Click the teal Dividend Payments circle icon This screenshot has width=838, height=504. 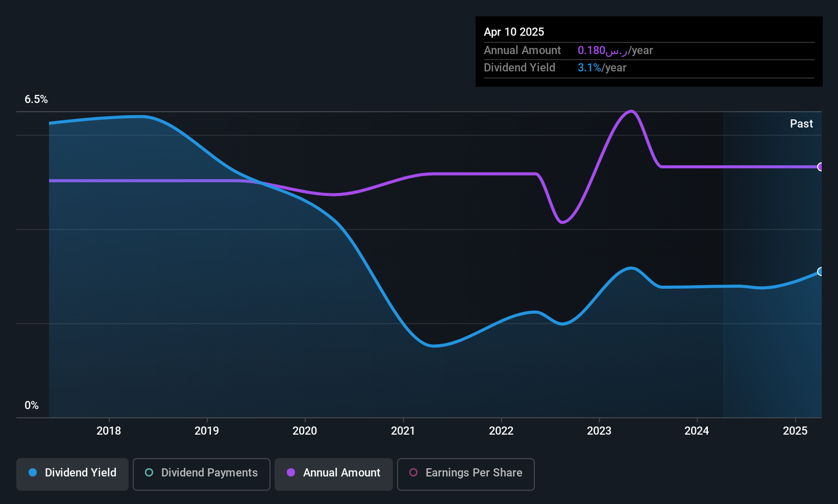coord(149,472)
